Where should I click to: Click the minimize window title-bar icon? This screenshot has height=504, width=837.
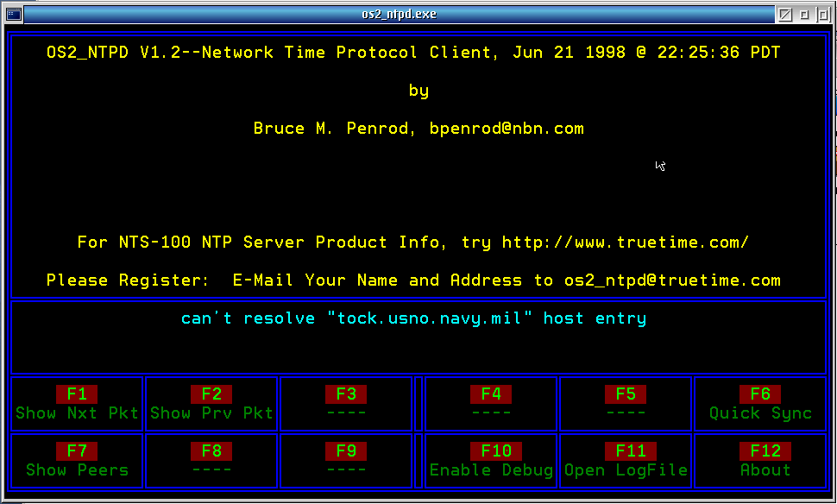point(804,15)
